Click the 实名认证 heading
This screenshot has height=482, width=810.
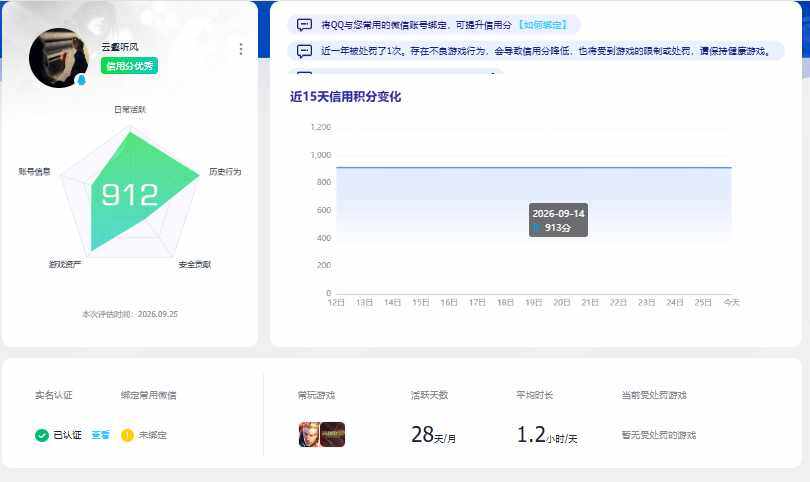pyautogui.click(x=54, y=395)
